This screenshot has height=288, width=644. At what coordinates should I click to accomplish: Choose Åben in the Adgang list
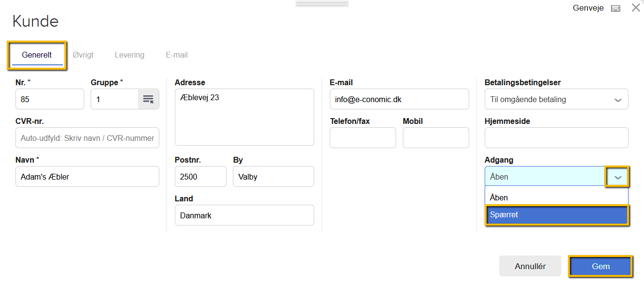(556, 197)
